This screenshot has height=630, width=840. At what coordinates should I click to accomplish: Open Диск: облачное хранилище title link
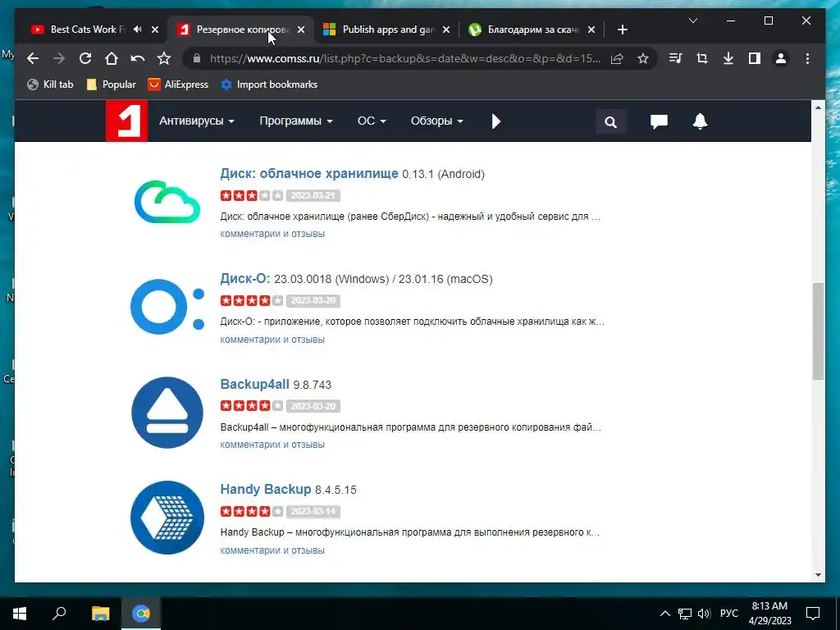309,174
